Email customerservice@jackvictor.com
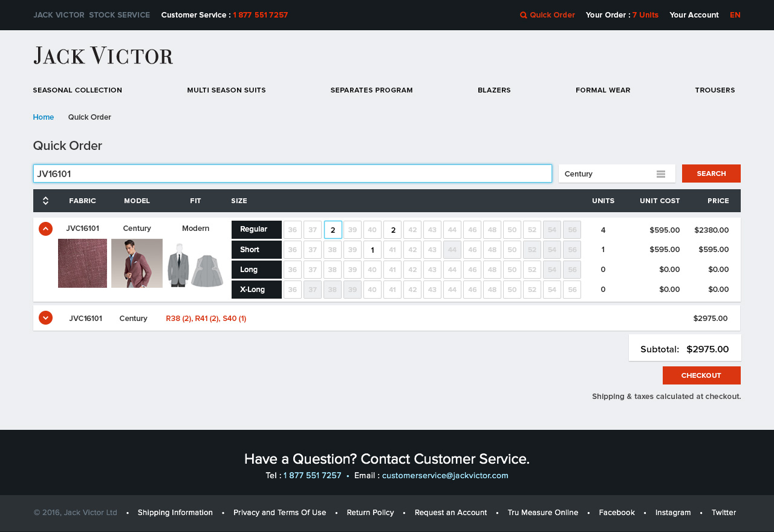Viewport: 774px width, 532px height. pos(445,475)
